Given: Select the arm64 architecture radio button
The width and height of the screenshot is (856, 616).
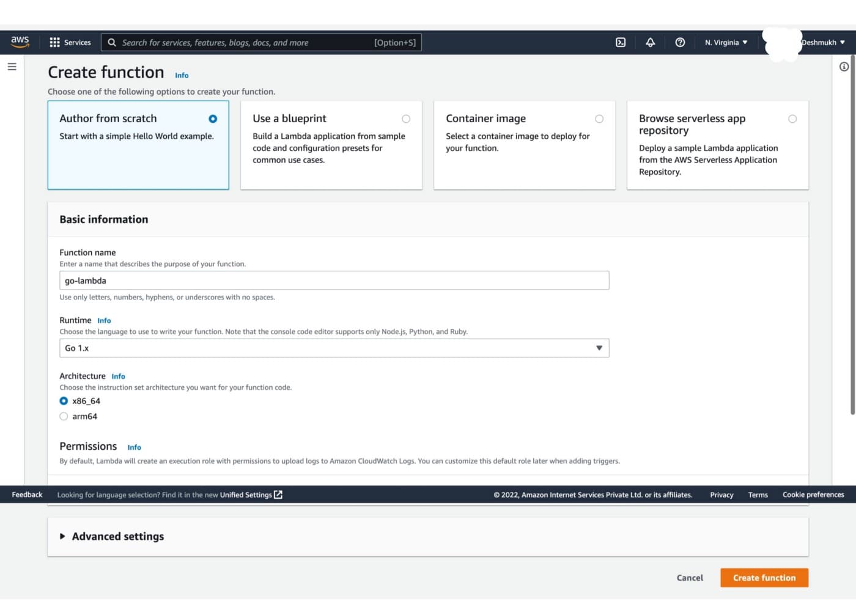Looking at the screenshot, I should click(x=64, y=416).
